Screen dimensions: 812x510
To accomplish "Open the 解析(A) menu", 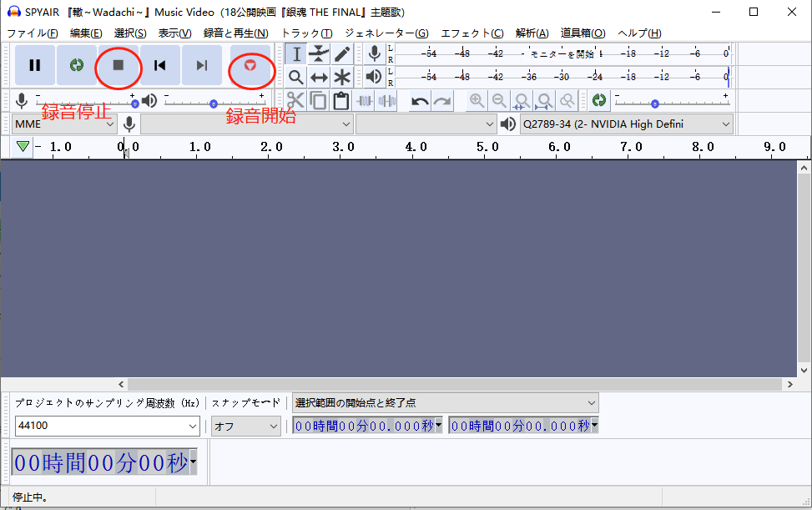I will click(x=532, y=33).
